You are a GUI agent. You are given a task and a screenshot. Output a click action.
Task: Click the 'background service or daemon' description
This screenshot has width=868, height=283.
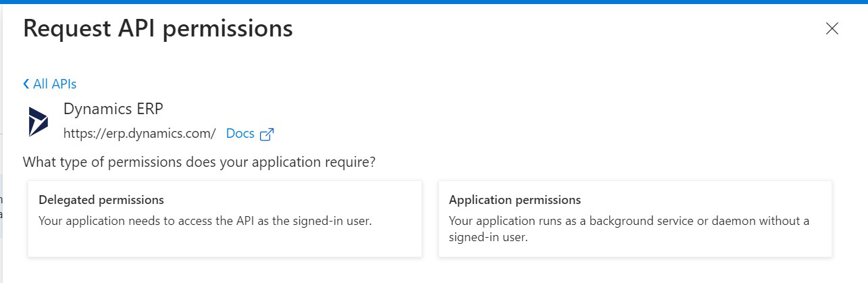[629, 228]
